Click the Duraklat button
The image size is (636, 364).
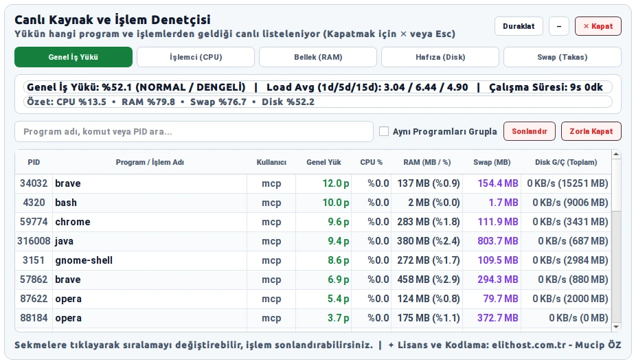(x=519, y=26)
